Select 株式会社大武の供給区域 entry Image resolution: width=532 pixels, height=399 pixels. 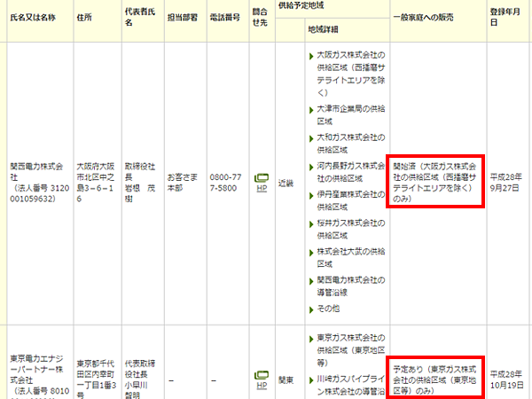351,256
